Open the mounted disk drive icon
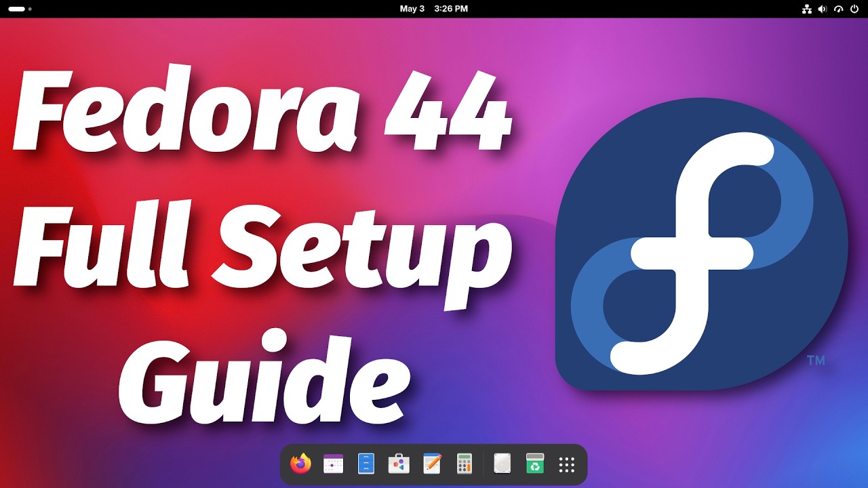Viewport: 868px width, 488px height. [x=502, y=464]
